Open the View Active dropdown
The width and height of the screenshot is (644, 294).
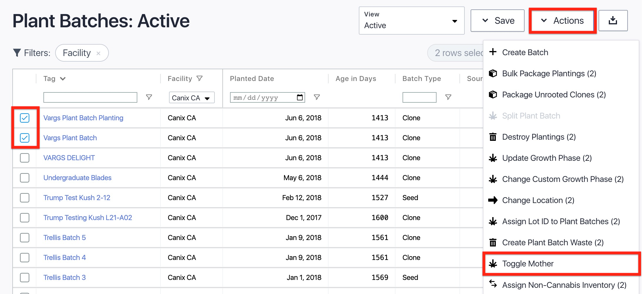pyautogui.click(x=411, y=21)
